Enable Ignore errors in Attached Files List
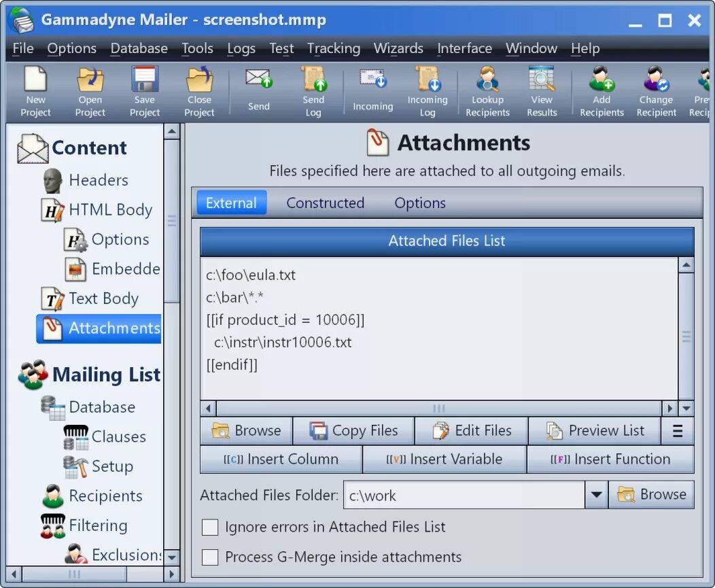The width and height of the screenshot is (715, 588). (210, 527)
